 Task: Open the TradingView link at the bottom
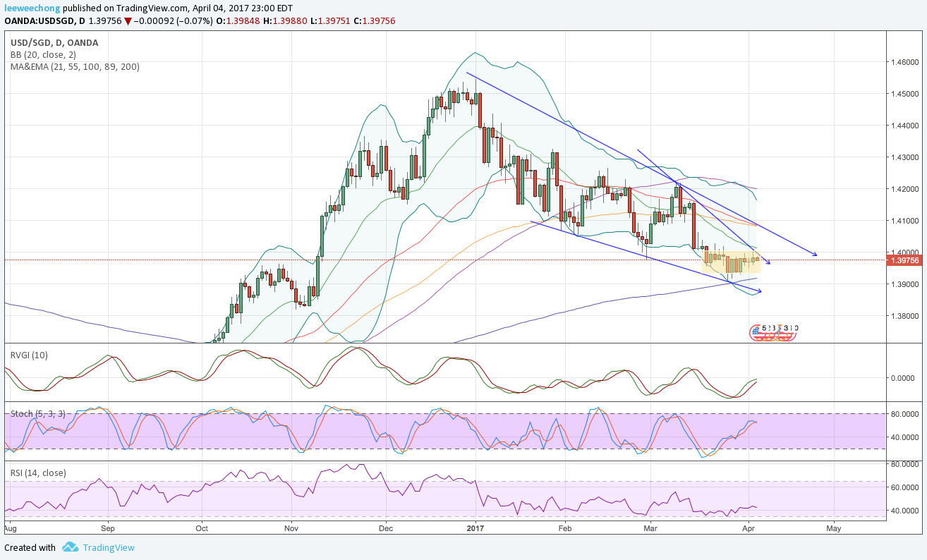[x=109, y=547]
